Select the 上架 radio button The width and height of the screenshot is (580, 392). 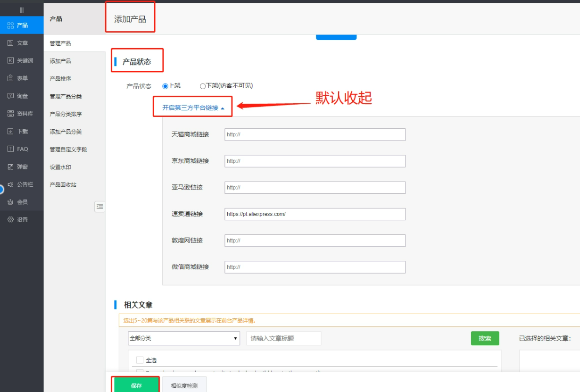(x=165, y=86)
